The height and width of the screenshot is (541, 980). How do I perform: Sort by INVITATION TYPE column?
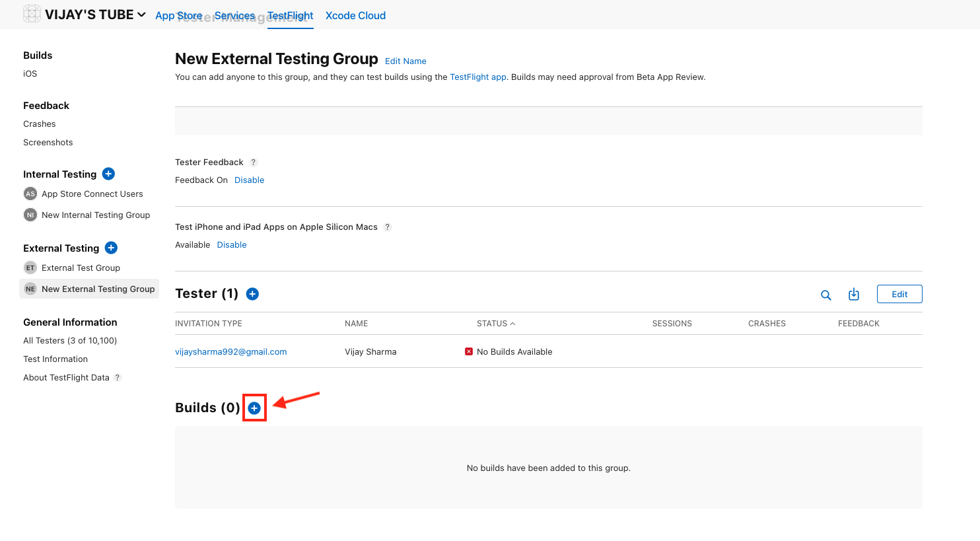coord(209,323)
